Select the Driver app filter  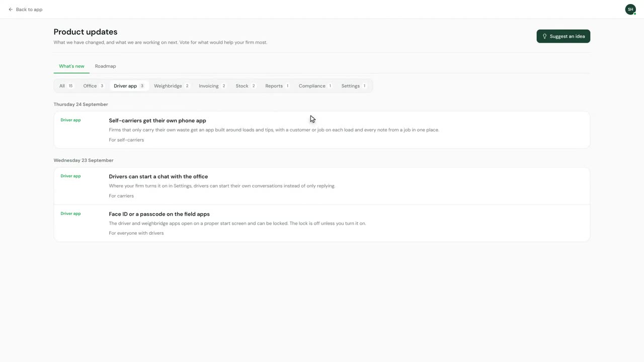coord(129,86)
